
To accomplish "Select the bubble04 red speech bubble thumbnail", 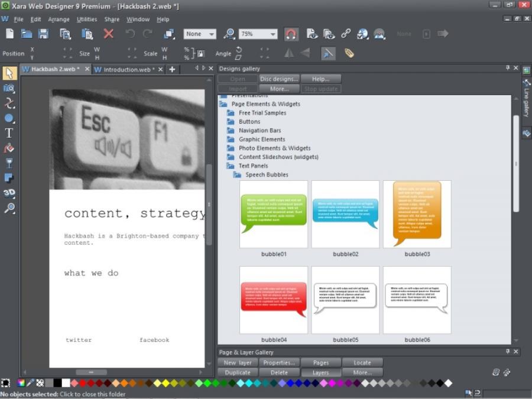I will [274, 300].
